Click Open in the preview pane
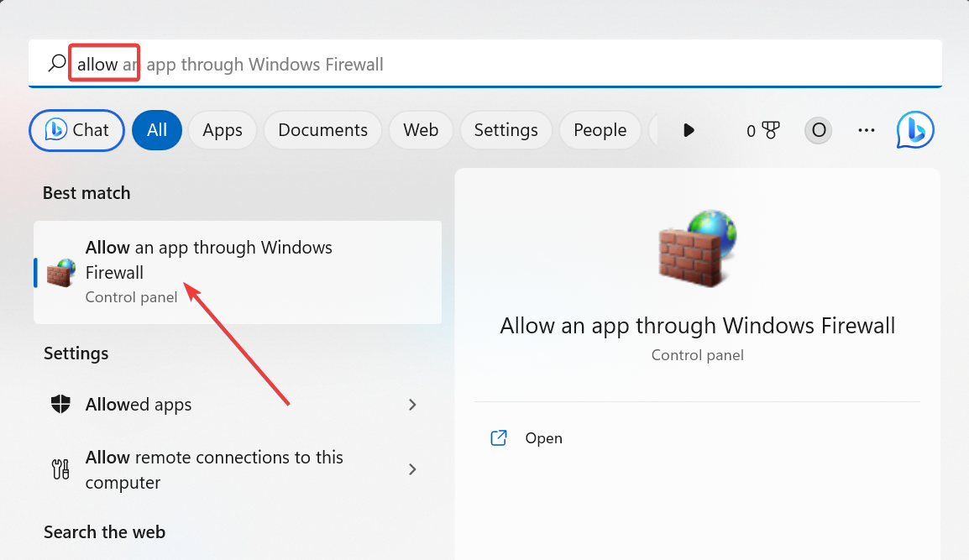The width and height of the screenshot is (969, 560). click(x=526, y=438)
